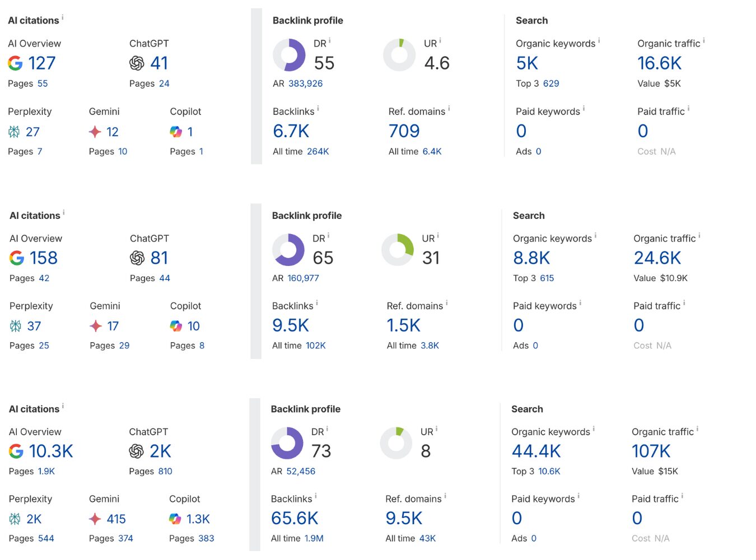Viewport: 756px width, 560px height.
Task: Click the Copilot icon beside 10
Action: (176, 326)
